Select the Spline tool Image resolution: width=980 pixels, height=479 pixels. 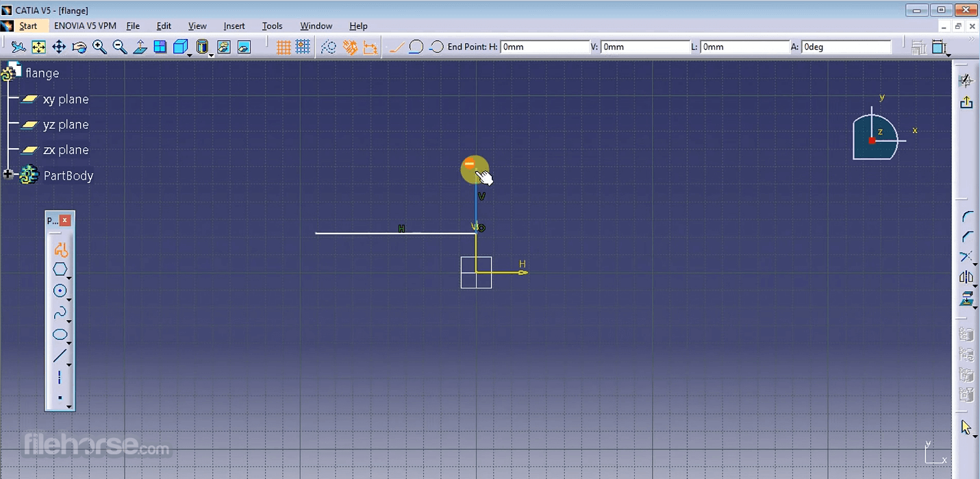coord(60,312)
